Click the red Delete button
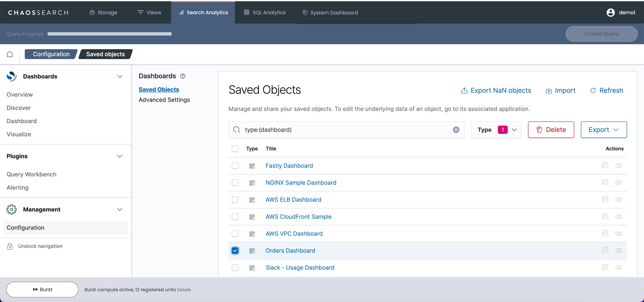Image resolution: width=644 pixels, height=302 pixels. (x=551, y=130)
